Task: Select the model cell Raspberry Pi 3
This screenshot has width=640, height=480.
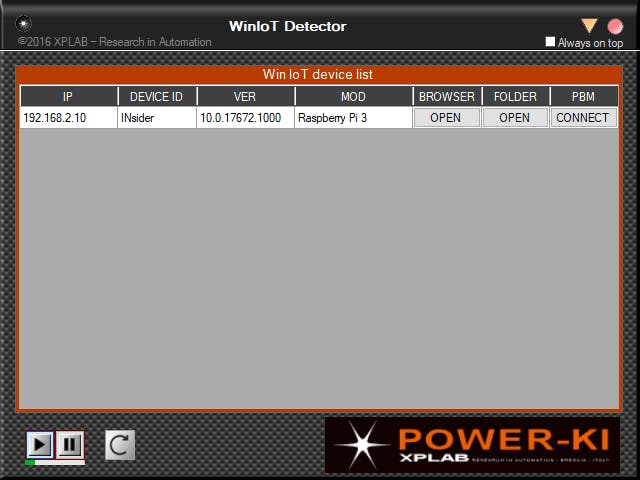Action: 353,118
